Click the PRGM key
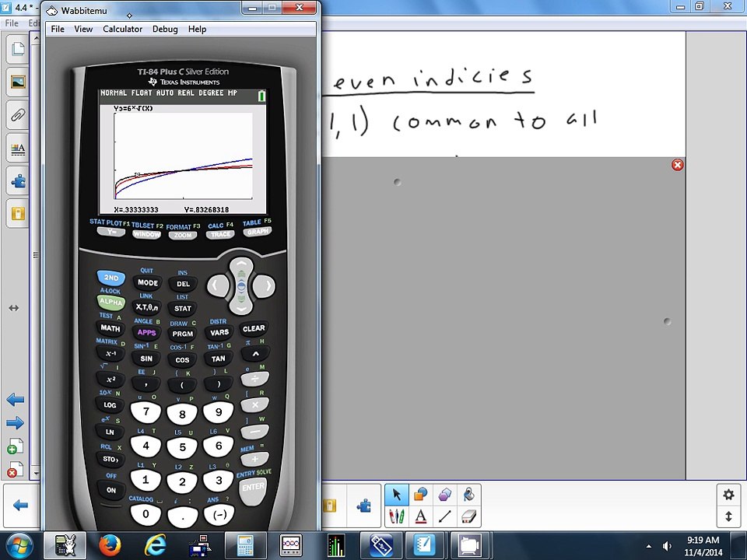Screen dimensions: 747x560 [182, 334]
